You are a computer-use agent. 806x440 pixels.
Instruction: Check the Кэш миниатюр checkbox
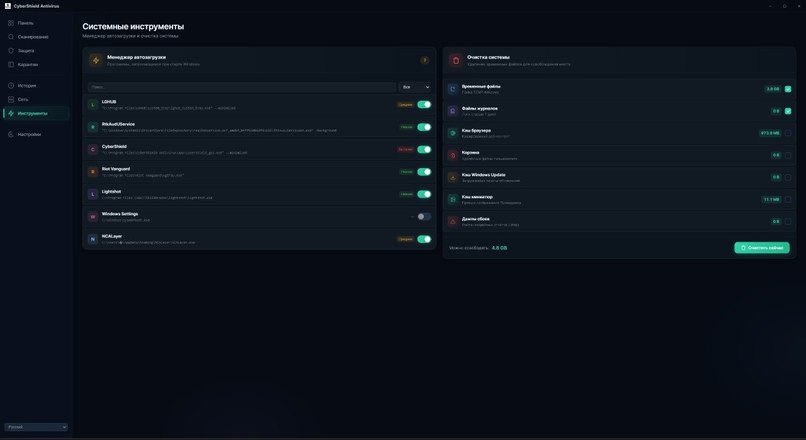pyautogui.click(x=788, y=199)
